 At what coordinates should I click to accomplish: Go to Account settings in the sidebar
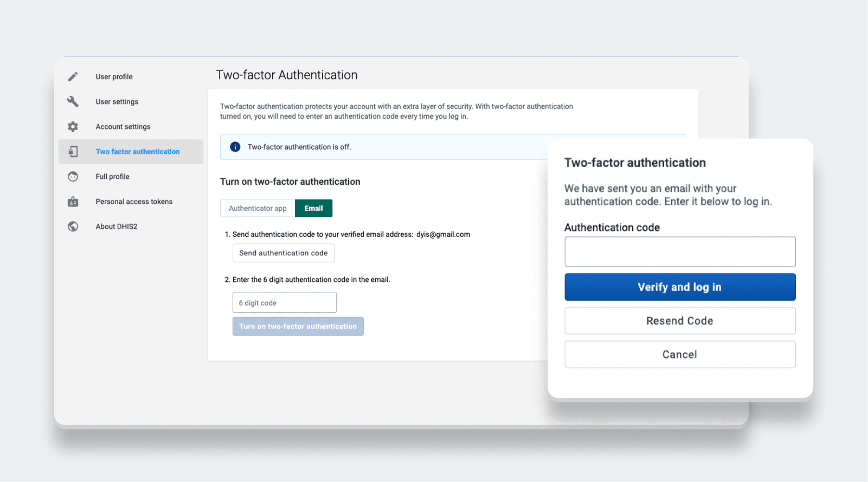coord(123,126)
